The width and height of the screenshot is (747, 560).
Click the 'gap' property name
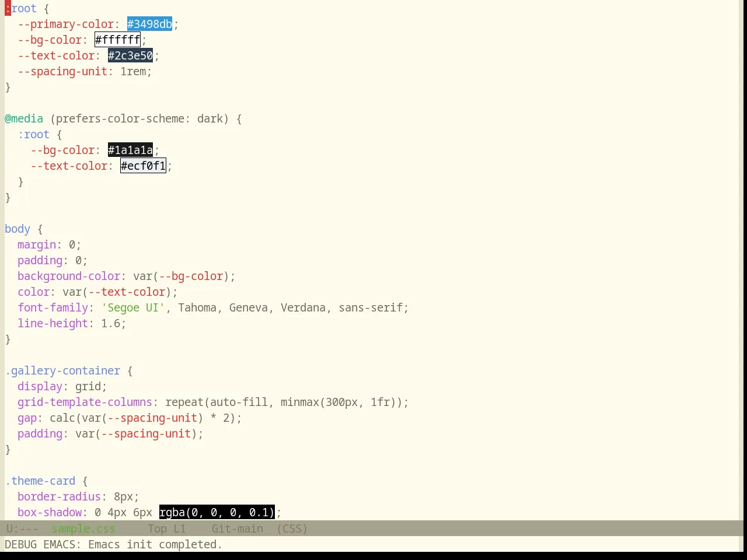pyautogui.click(x=27, y=418)
